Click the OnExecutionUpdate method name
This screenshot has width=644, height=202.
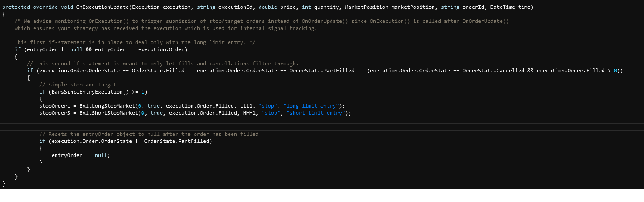tap(101, 7)
